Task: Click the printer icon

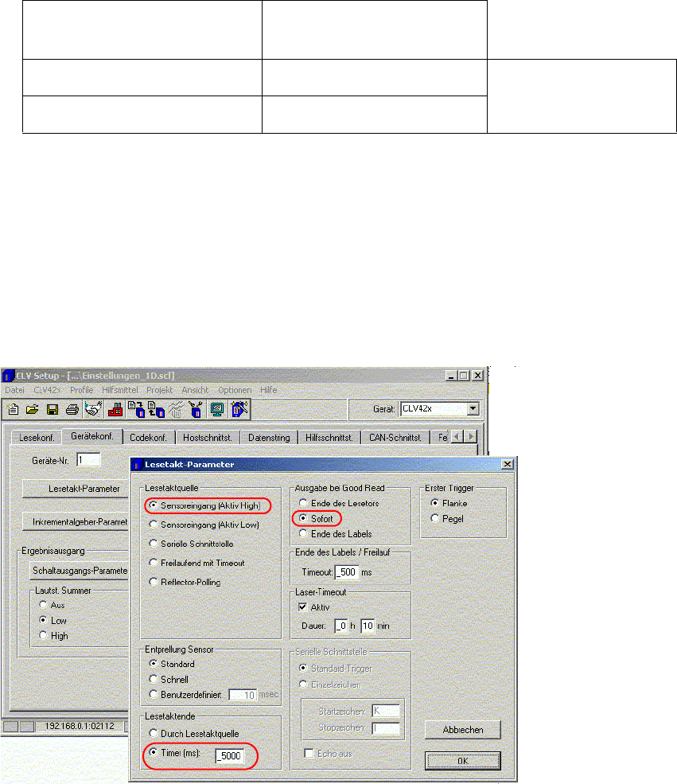Action: [72, 409]
